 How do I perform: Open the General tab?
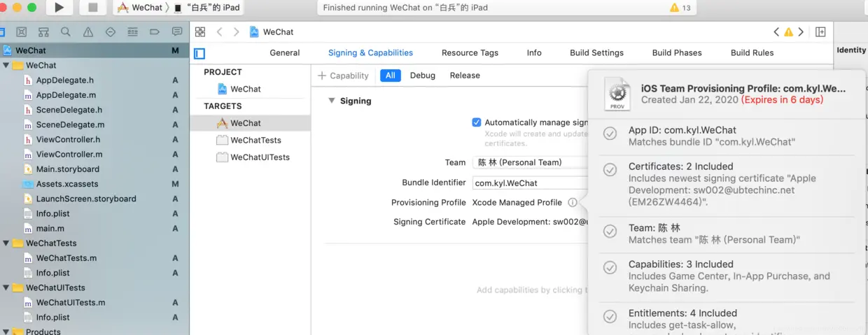[x=285, y=53]
